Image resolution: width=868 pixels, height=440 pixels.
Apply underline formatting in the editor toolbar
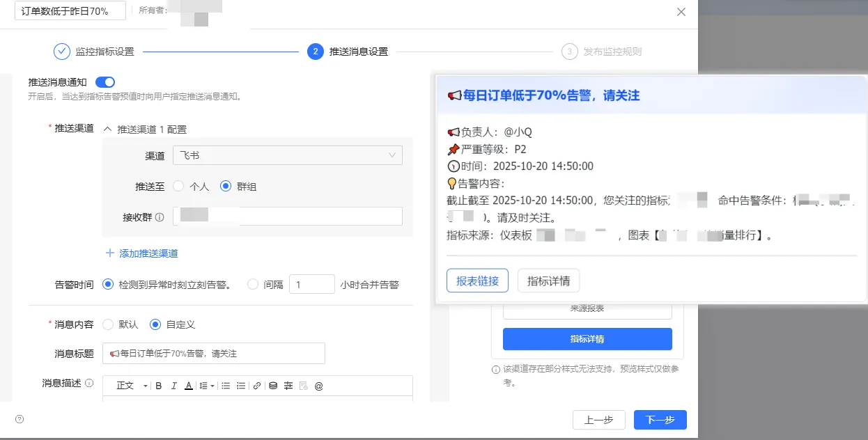189,385
